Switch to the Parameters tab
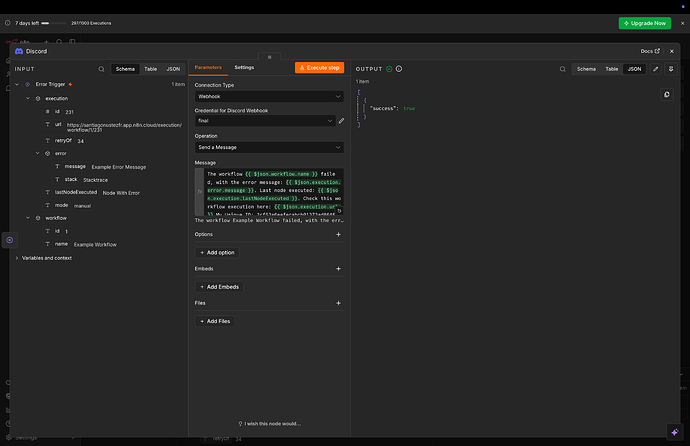This screenshot has width=690, height=446. [x=208, y=67]
